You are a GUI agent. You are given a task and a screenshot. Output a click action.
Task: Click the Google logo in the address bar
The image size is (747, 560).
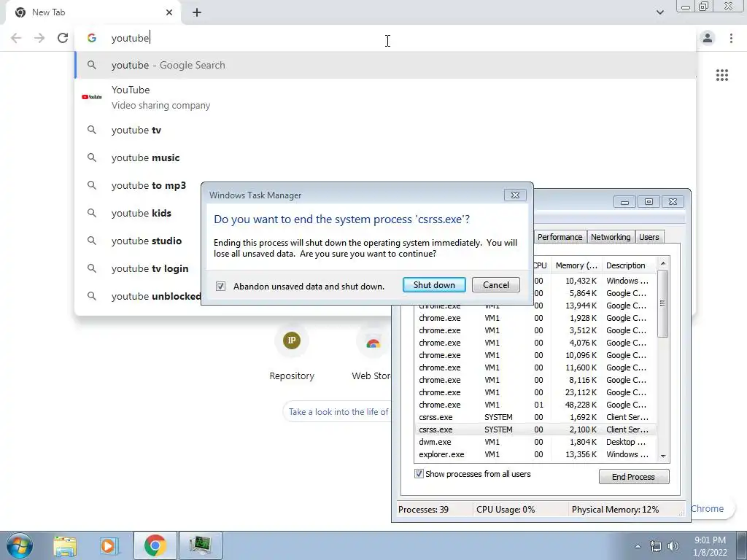[92, 38]
